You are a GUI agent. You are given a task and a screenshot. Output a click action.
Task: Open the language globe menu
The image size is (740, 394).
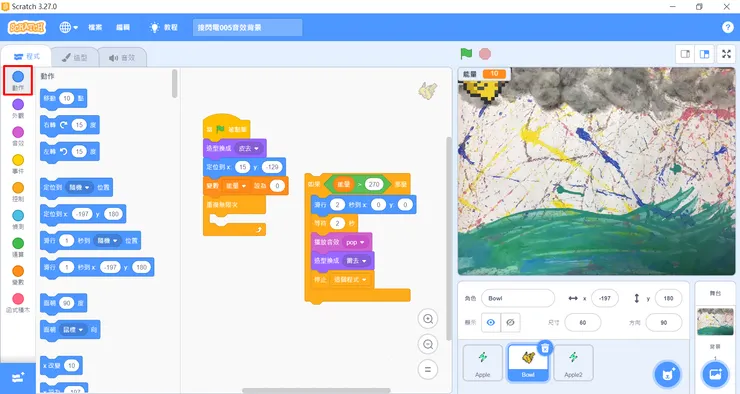[68, 27]
